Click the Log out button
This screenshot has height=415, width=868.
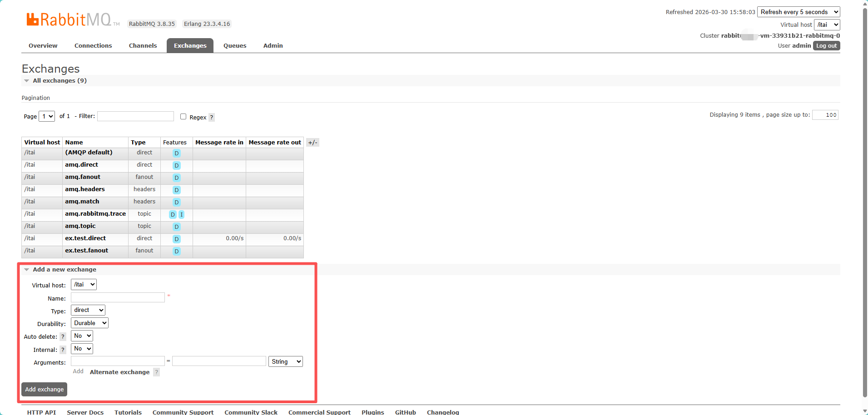click(x=826, y=46)
